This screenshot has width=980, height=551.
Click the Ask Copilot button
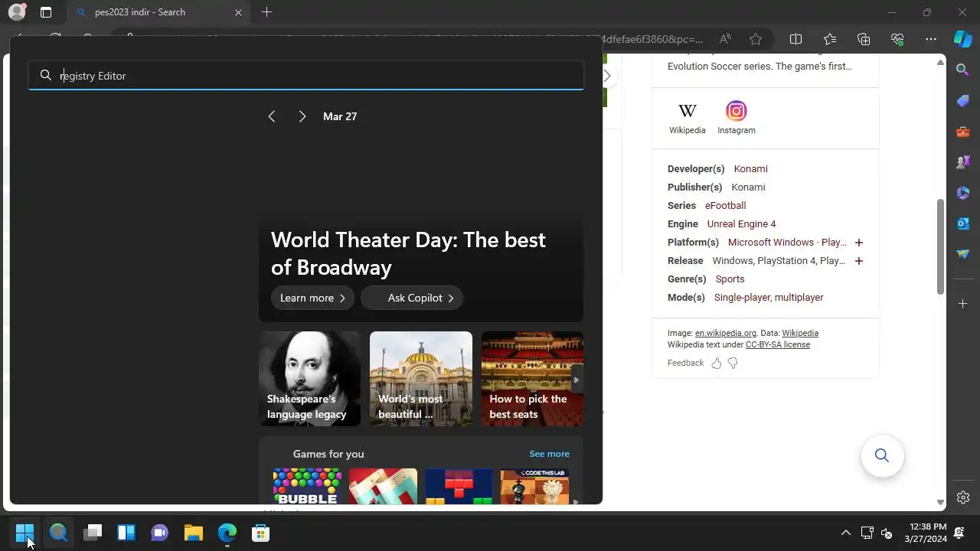click(x=412, y=298)
